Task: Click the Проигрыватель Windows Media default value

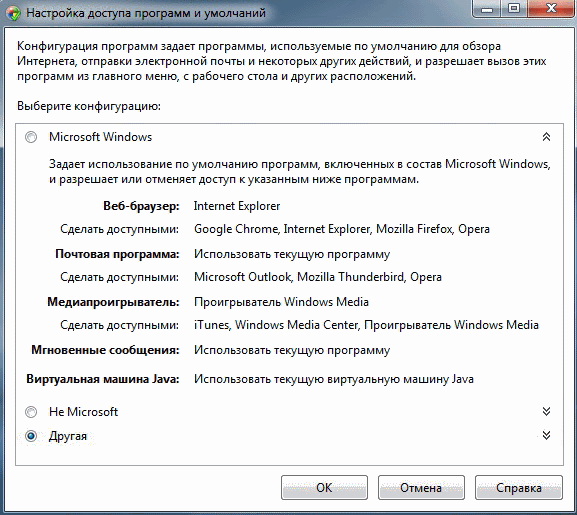Action: click(x=282, y=302)
